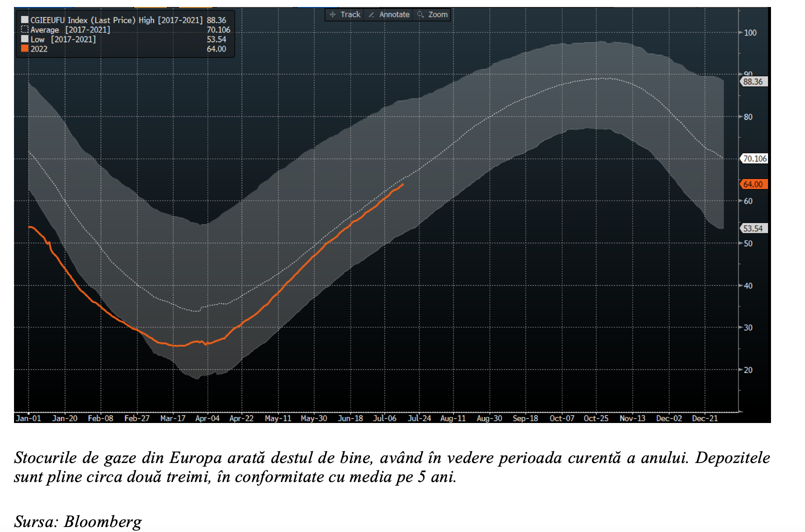The width and height of the screenshot is (805, 532).
Task: Click the 'Feb-08' date axis label
Action: 100,418
